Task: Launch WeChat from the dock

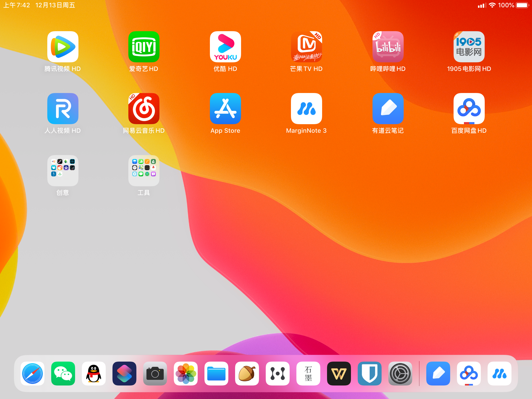Action: (x=63, y=374)
